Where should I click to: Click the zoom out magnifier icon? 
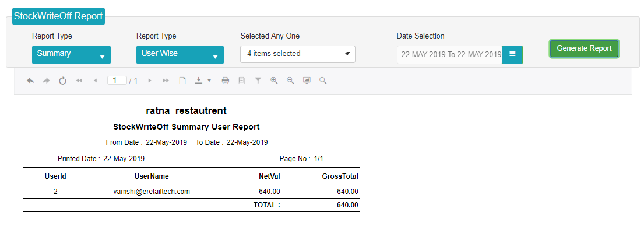tap(290, 81)
